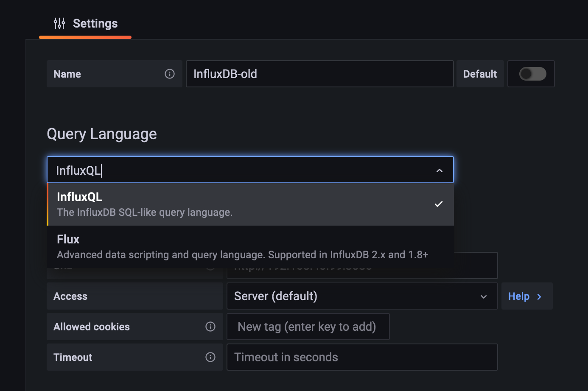The width and height of the screenshot is (588, 391).
Task: Click the Access label
Action: tap(70, 296)
